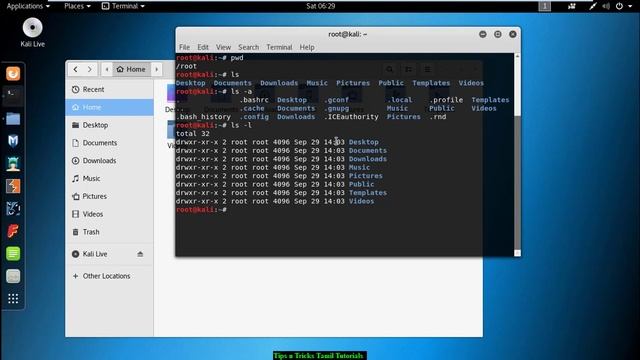640x360 pixels.
Task: Click '.bashrc' in the terminal output
Action: pyautogui.click(x=254, y=100)
